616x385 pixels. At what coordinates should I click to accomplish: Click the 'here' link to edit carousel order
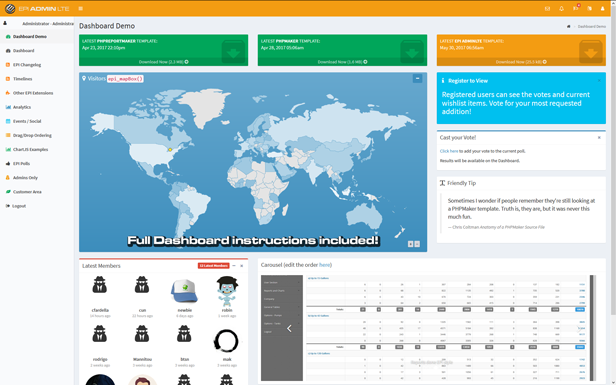[x=324, y=265]
